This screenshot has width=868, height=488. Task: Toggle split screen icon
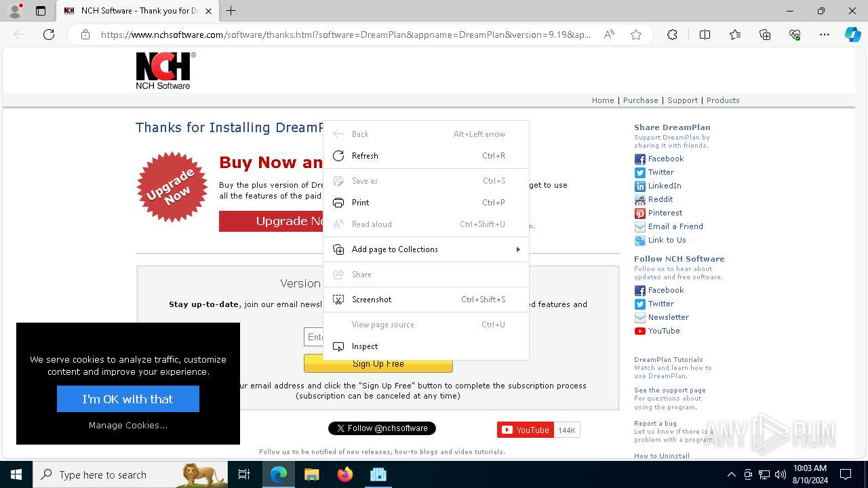(705, 35)
